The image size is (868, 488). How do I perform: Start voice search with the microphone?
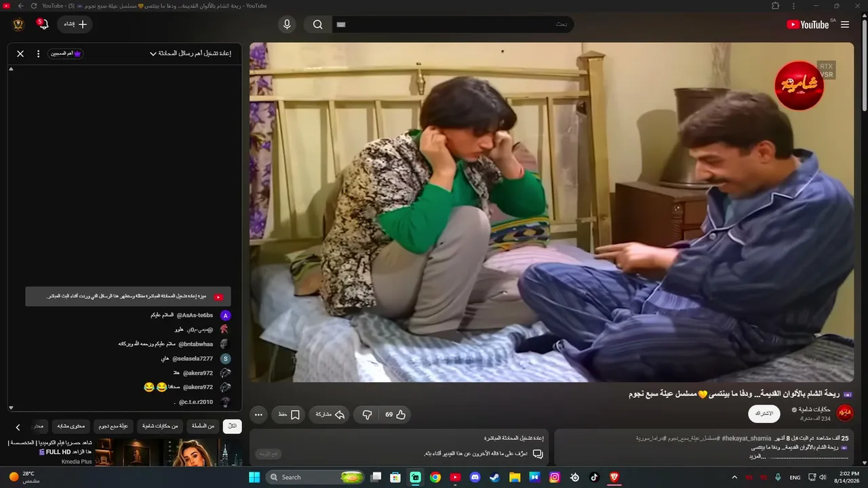[287, 24]
